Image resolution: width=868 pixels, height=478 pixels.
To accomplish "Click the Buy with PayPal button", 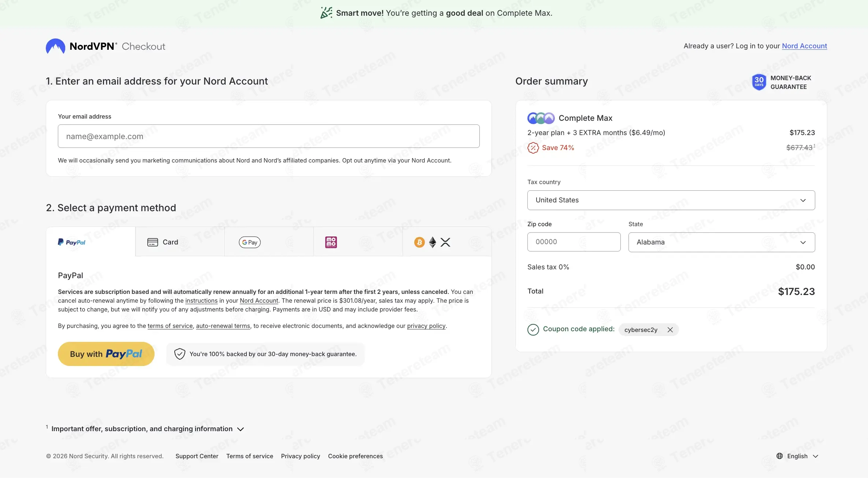I will tap(106, 354).
